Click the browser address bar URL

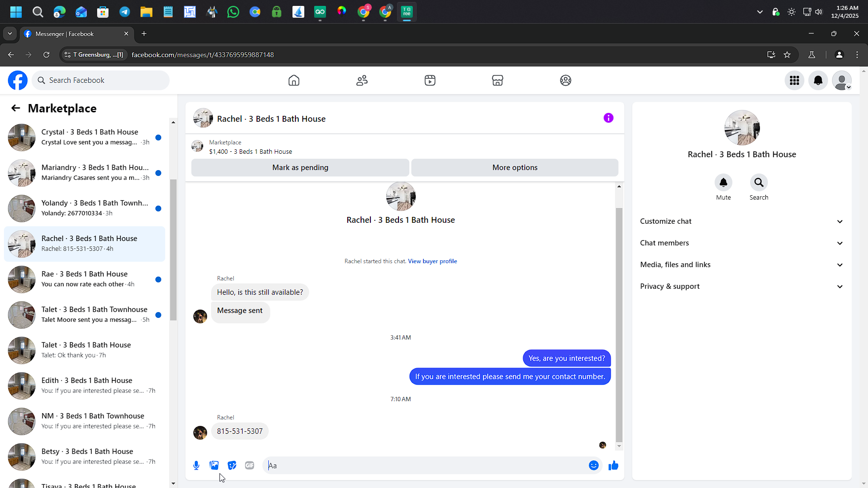203,55
